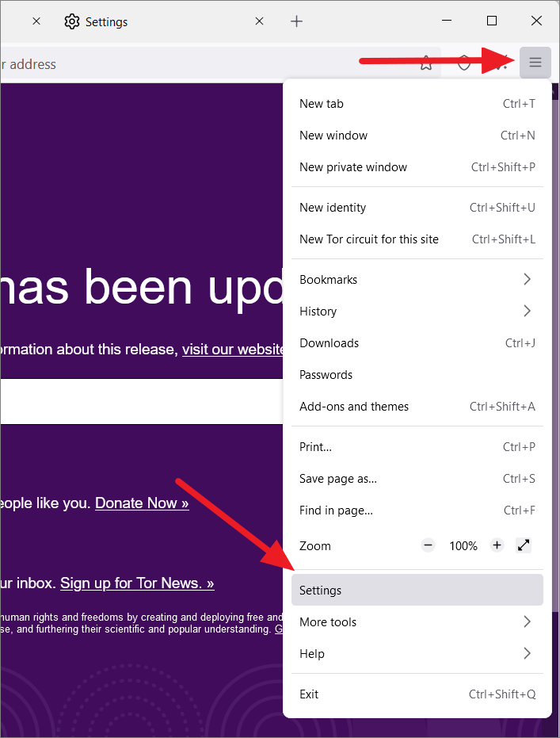Viewport: 560px width, 738px height.
Task: Expand the Bookmarks submenu
Action: (417, 280)
